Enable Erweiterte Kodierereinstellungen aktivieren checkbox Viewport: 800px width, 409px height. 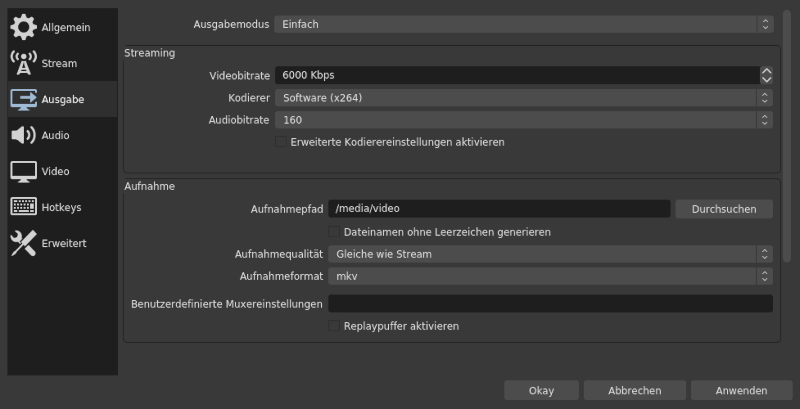point(281,142)
